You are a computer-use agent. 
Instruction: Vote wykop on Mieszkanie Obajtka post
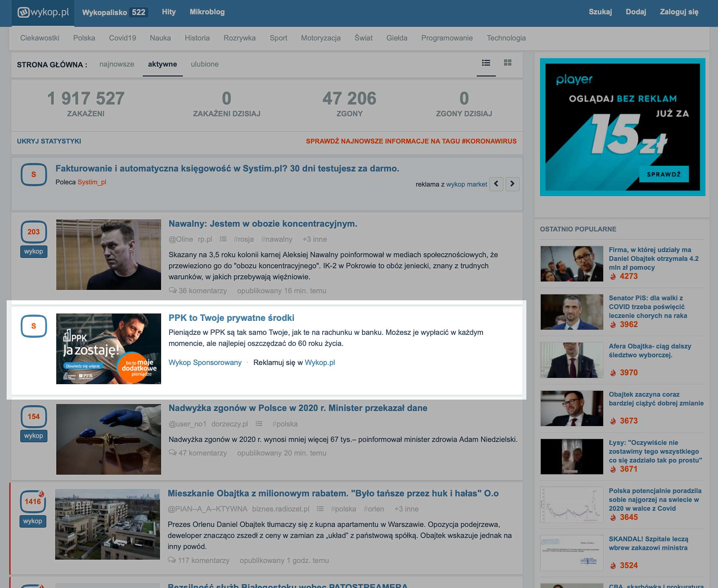(x=33, y=521)
